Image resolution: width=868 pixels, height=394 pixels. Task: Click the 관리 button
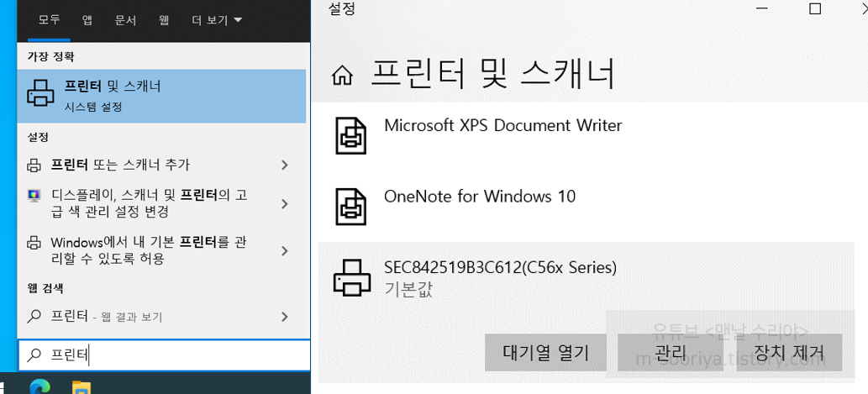click(x=671, y=353)
